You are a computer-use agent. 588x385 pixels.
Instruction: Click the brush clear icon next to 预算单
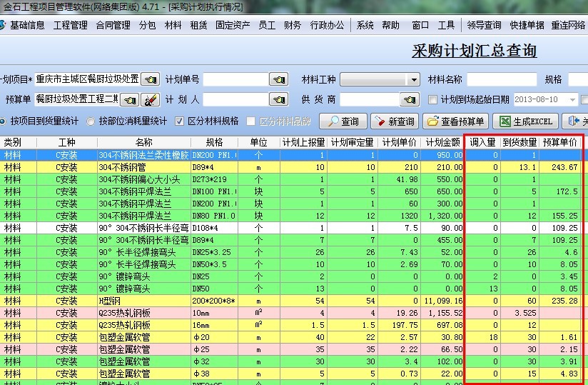point(150,99)
